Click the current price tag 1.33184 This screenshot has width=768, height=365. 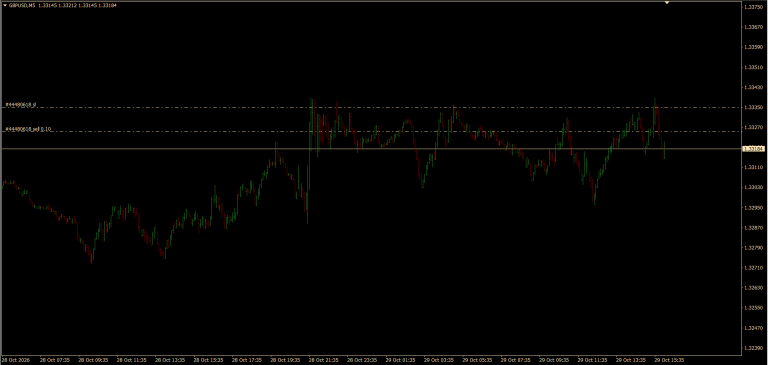coord(753,148)
